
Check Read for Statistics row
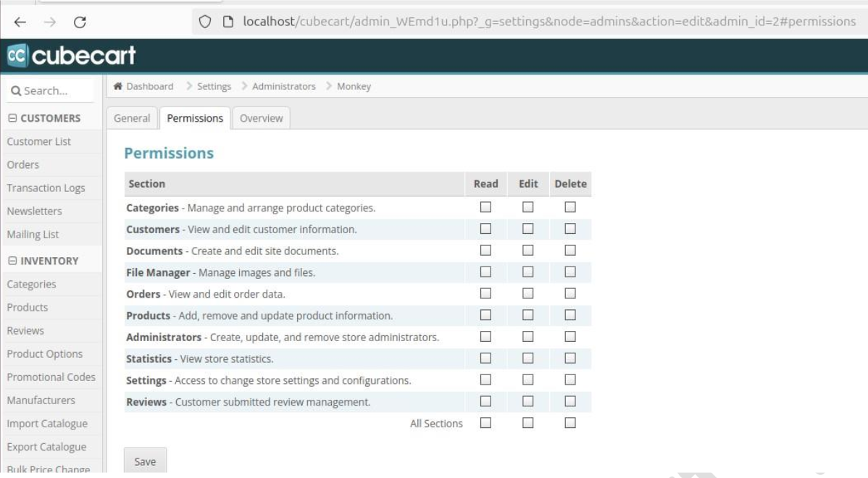(x=485, y=358)
